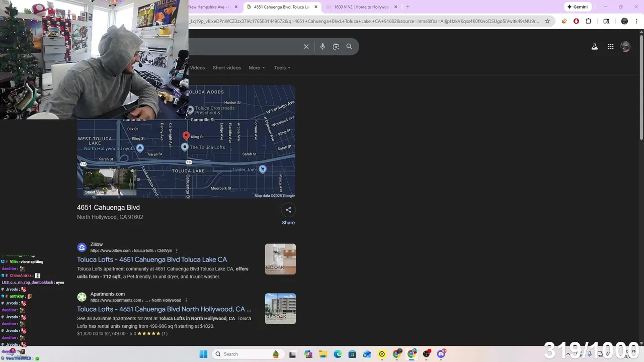Screen dimensions: 644x362
Task: Click the Apartments.com site favicon
Action: pyautogui.click(x=82, y=297)
